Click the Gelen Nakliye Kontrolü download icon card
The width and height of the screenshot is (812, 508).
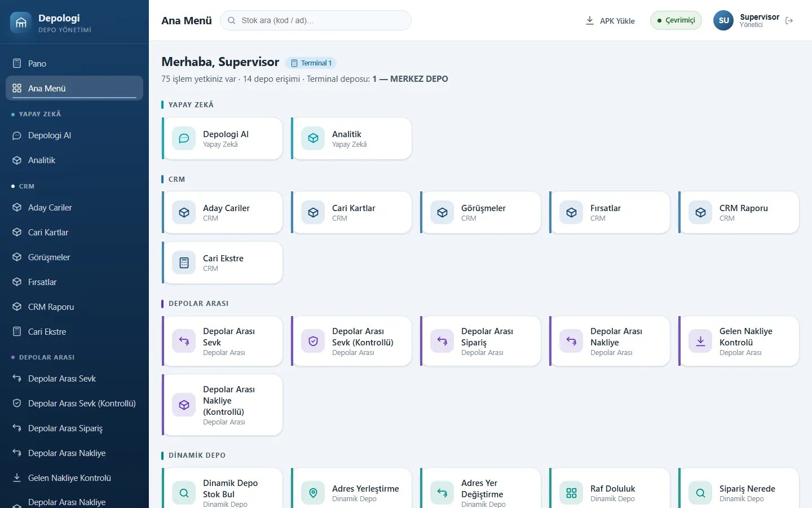pos(739,341)
